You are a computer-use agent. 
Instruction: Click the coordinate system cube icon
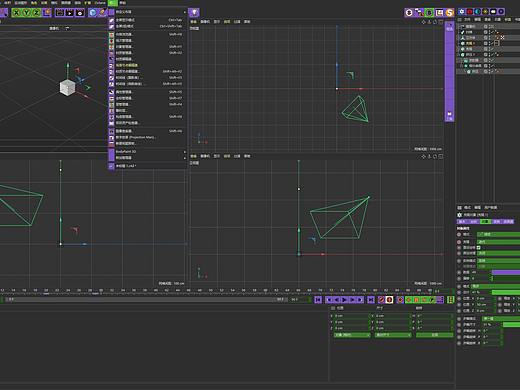47,13
